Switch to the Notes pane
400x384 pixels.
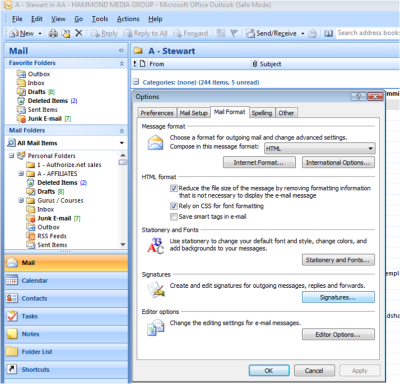tap(66, 334)
